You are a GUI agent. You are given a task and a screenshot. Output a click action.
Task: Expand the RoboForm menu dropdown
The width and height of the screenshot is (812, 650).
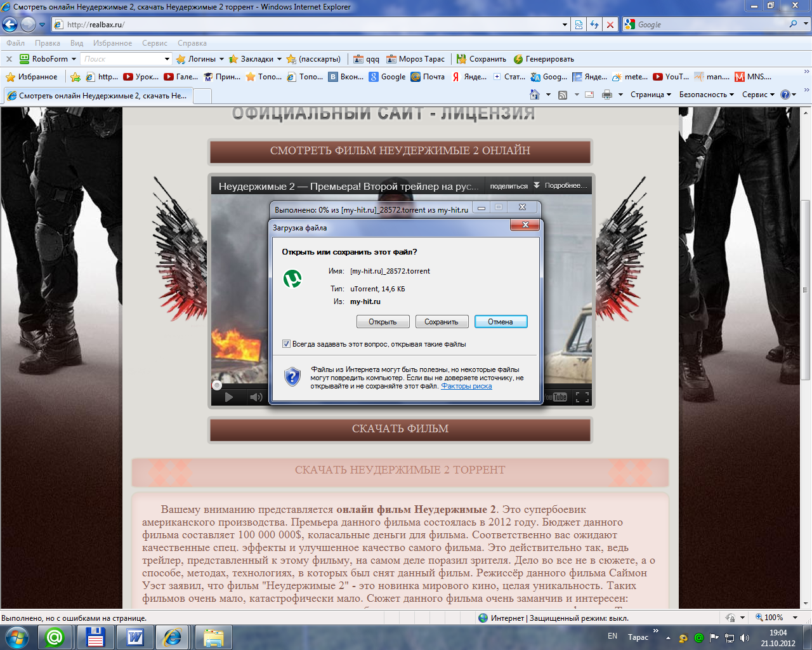pos(74,59)
